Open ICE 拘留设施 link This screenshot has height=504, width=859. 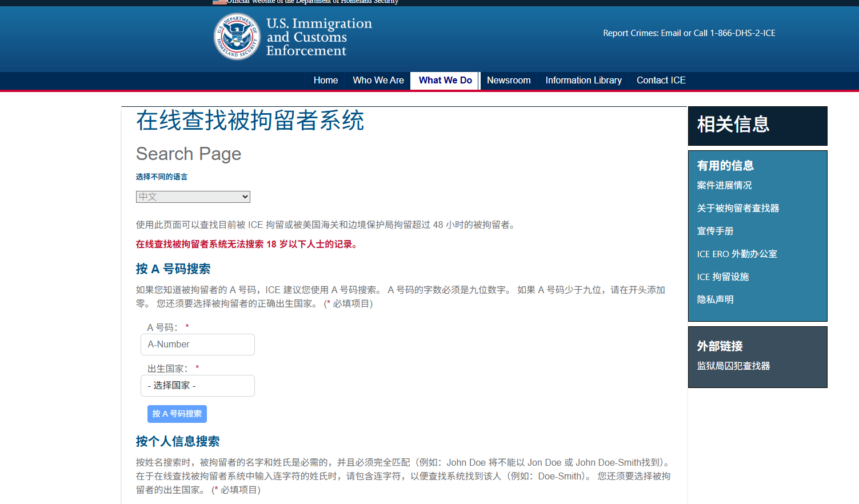click(722, 277)
